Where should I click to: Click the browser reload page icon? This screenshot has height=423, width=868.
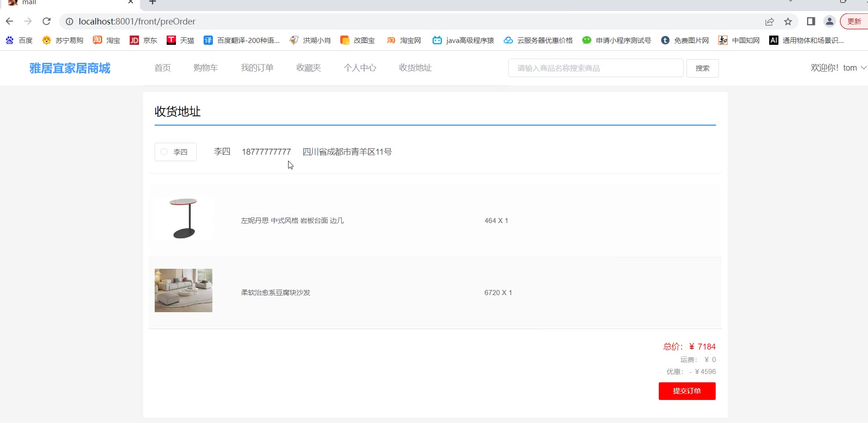(x=47, y=21)
